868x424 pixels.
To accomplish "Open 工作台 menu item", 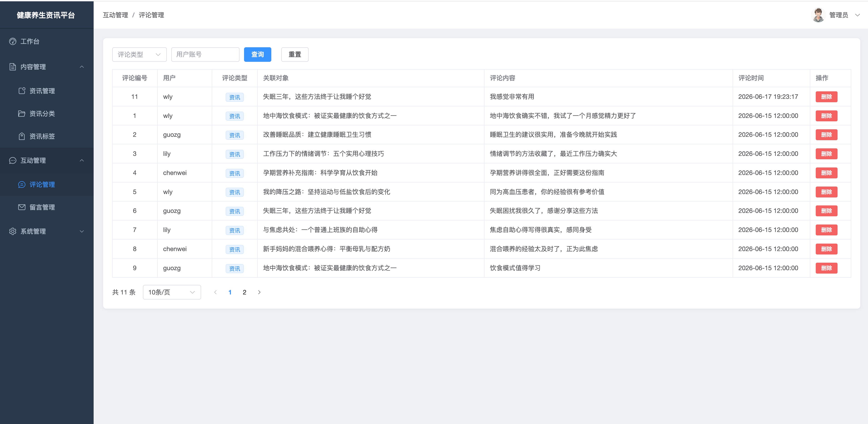I will 47,41.
